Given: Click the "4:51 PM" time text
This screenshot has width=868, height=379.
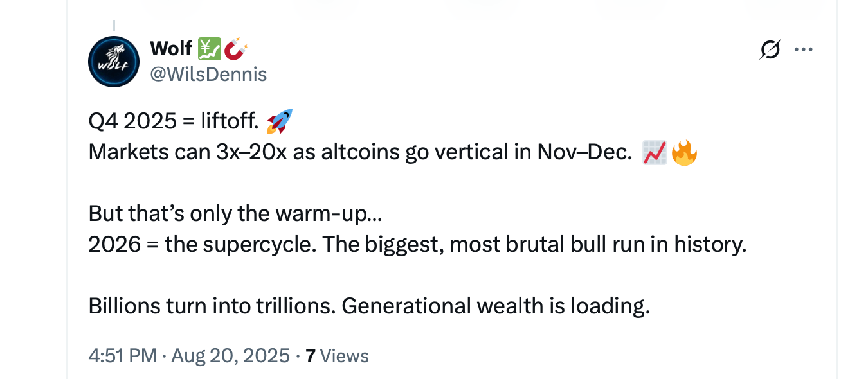Looking at the screenshot, I should coord(120,355).
